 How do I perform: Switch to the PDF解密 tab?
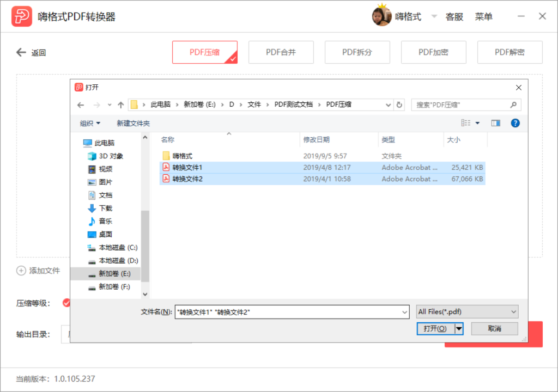(x=510, y=52)
